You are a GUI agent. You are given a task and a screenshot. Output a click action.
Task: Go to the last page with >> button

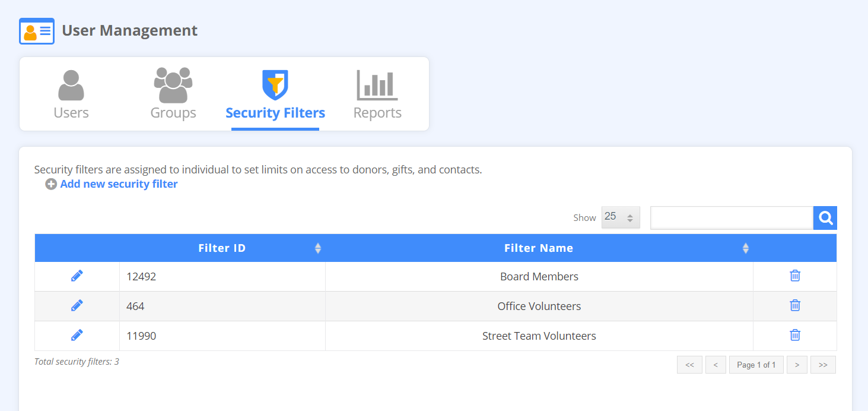pos(823,365)
